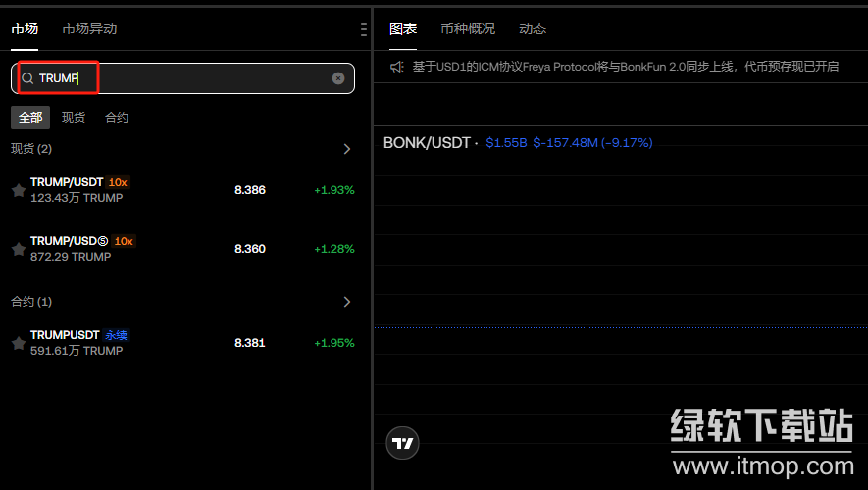The image size is (868, 490).
Task: Click the search magnifier icon
Action: point(27,78)
